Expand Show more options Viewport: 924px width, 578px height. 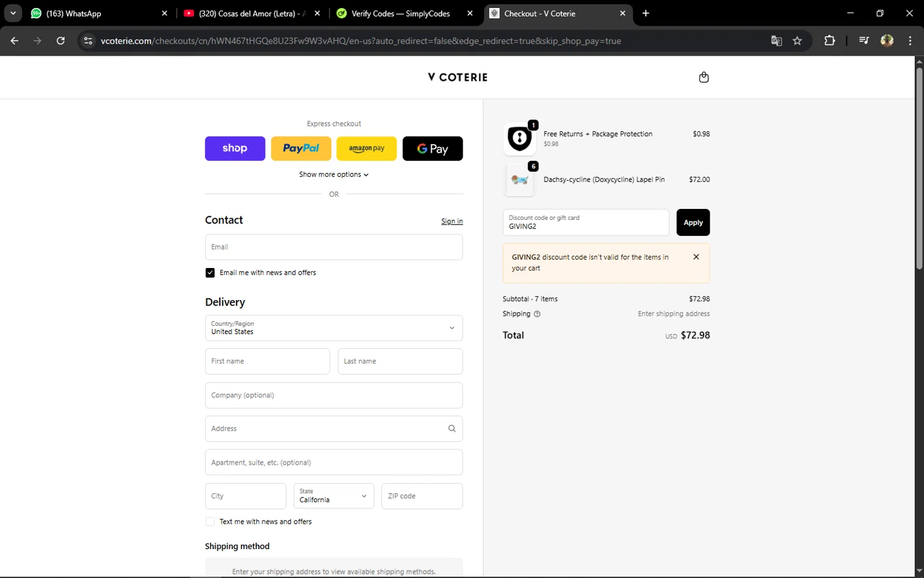[x=334, y=174]
